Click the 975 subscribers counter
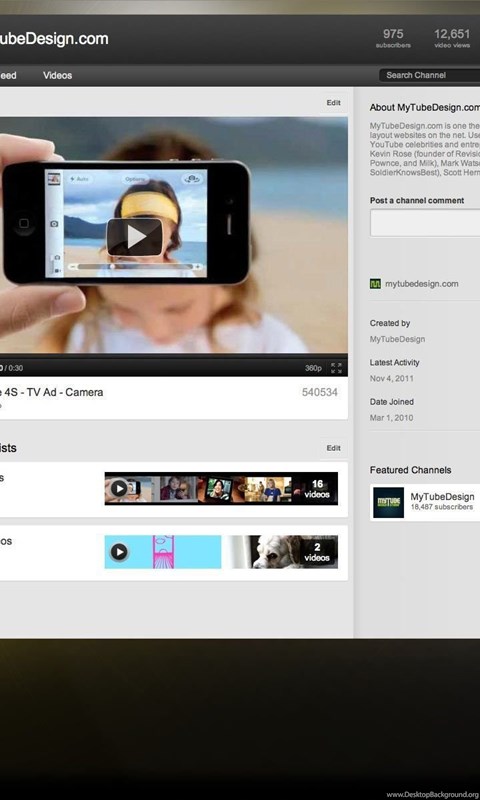 point(393,38)
